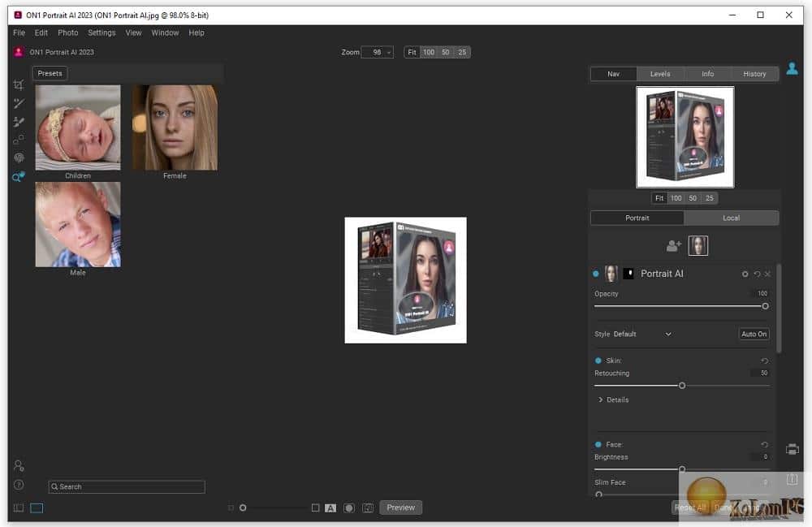Select the Male preset thumbnail

(x=78, y=224)
